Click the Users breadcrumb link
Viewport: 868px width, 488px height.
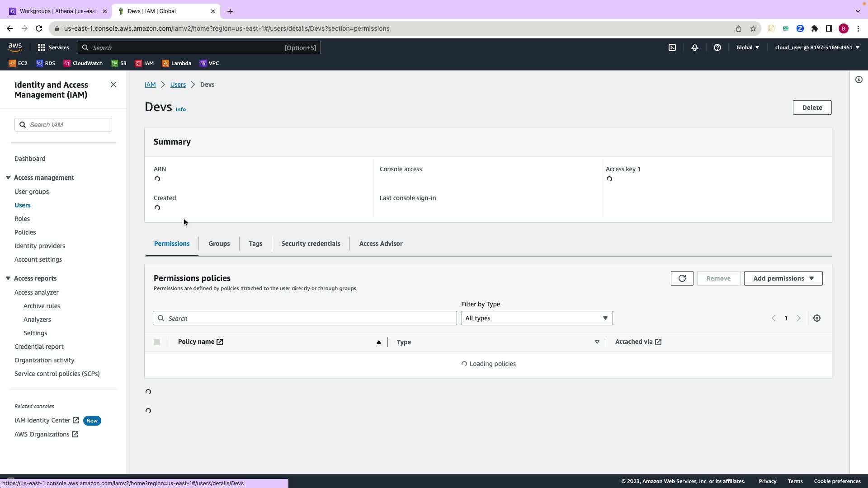click(x=178, y=84)
